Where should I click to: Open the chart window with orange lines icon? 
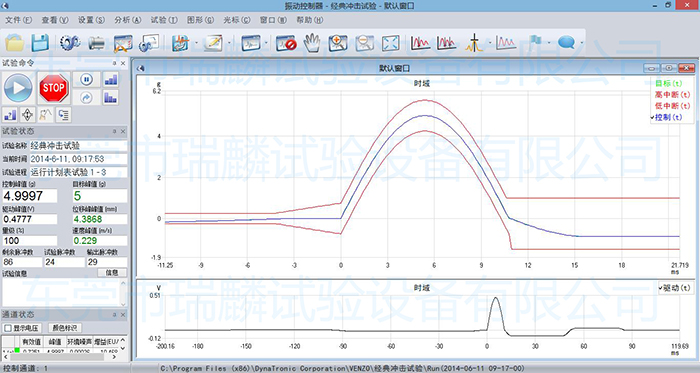[123, 43]
